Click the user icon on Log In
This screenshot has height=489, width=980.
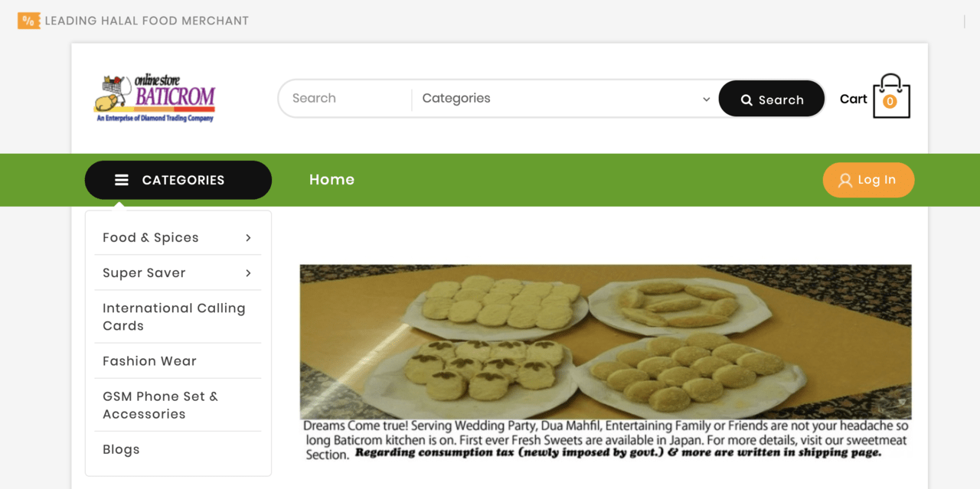pyautogui.click(x=844, y=181)
